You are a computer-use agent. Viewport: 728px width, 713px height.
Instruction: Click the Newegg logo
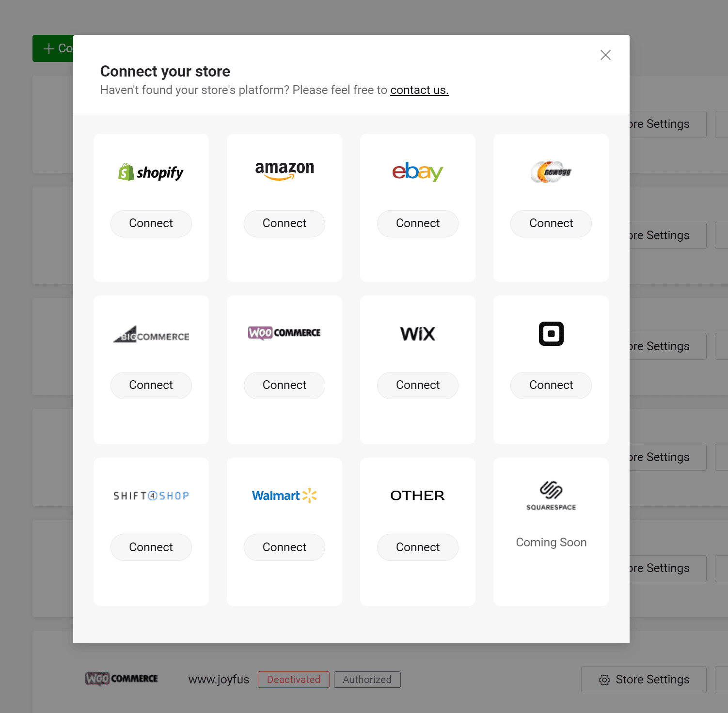pyautogui.click(x=551, y=172)
